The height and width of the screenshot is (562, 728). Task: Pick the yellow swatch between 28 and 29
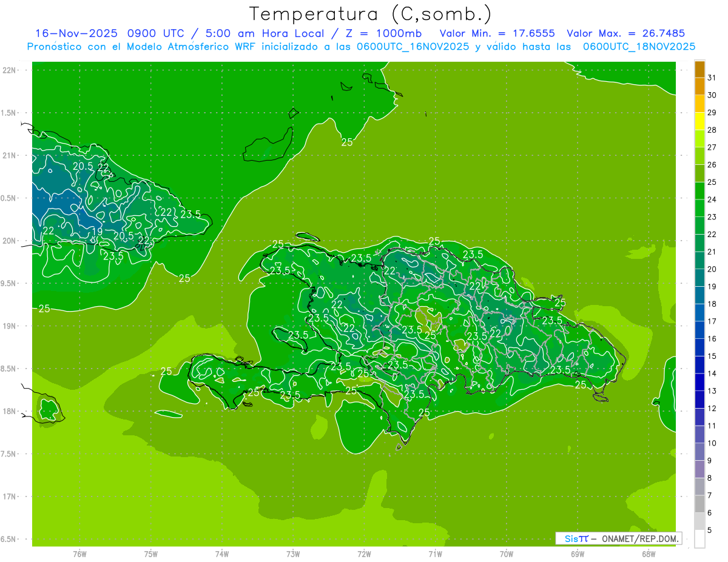(699, 121)
